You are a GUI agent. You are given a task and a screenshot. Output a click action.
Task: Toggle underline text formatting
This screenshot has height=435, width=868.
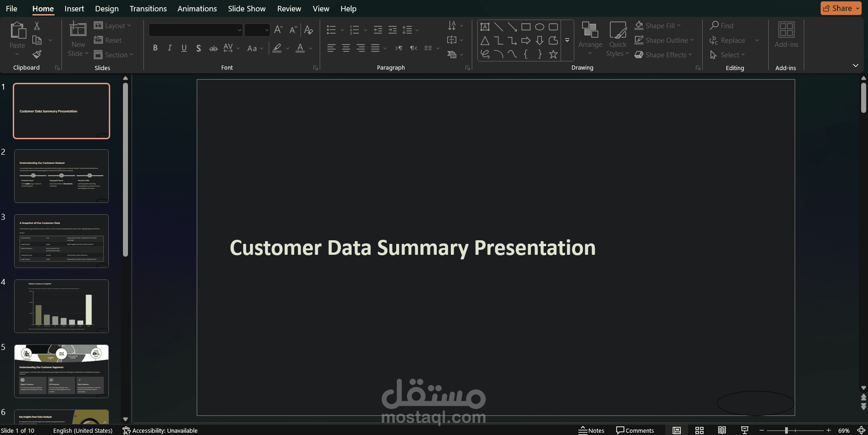[x=184, y=47]
